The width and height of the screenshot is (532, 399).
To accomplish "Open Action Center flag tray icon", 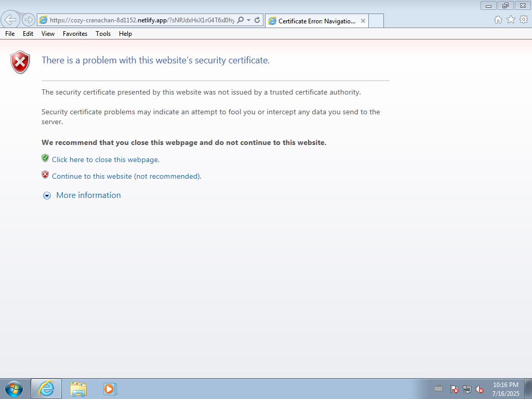I will click(454, 389).
